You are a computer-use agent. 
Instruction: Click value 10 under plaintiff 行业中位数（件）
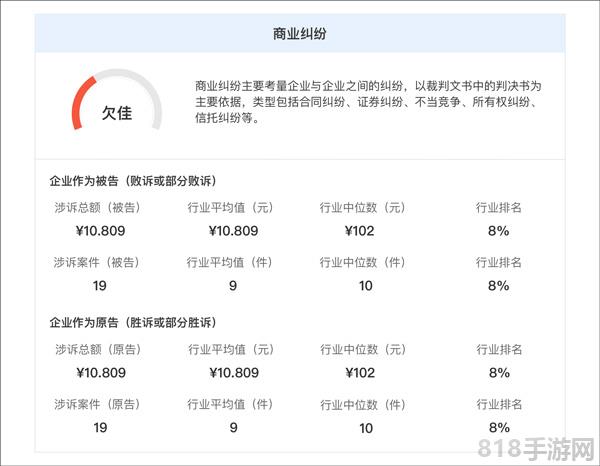(366, 428)
